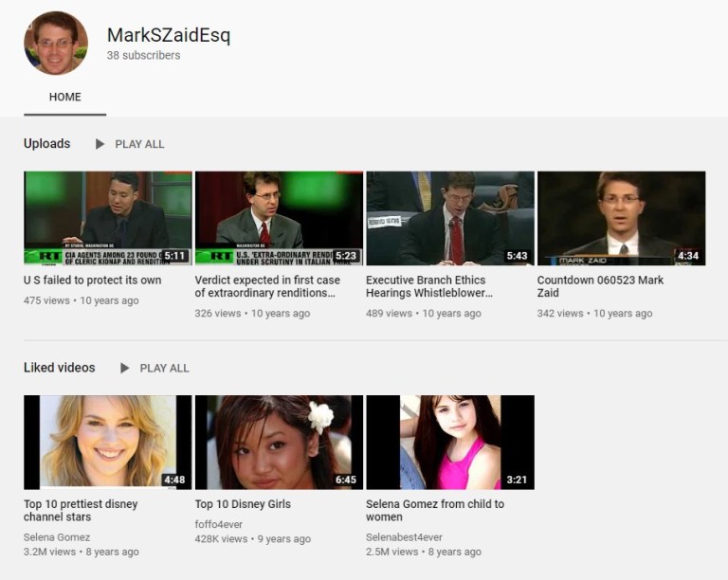This screenshot has width=728, height=580.
Task: Click 'U S failed to protect its own' title
Action: pos(92,281)
